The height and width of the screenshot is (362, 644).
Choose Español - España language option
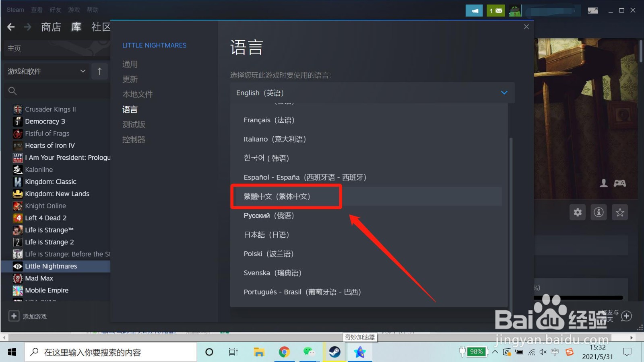coord(305,177)
